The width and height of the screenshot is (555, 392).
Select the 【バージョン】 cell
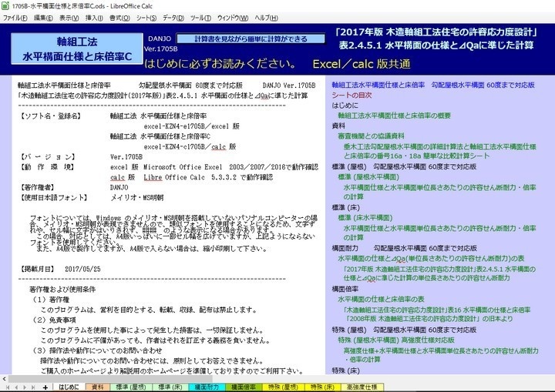tap(47, 157)
